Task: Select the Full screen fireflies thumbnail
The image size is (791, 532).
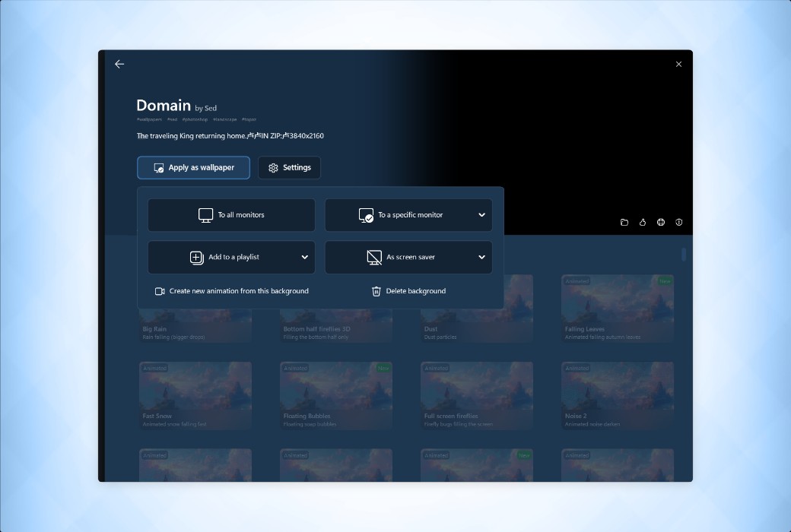Action: coord(477,396)
